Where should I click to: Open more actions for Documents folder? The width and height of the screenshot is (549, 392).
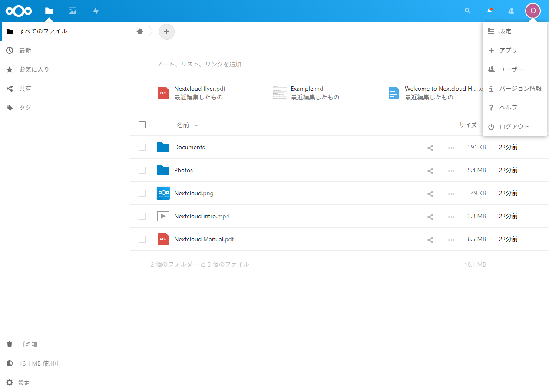(x=451, y=148)
